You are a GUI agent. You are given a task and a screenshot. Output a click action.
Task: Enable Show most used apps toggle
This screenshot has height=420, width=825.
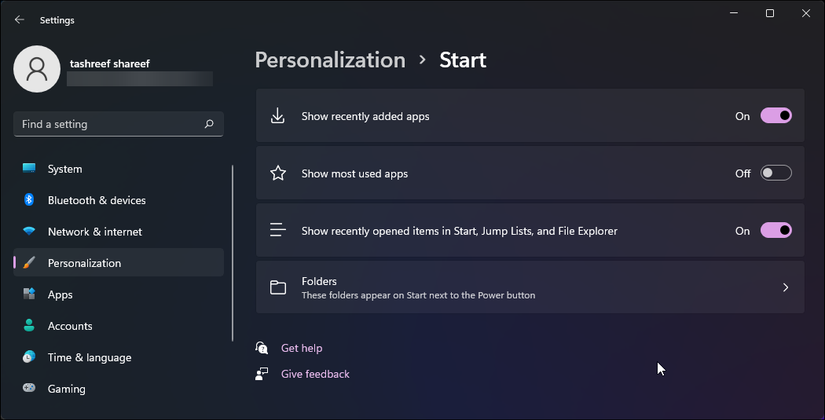pos(776,173)
